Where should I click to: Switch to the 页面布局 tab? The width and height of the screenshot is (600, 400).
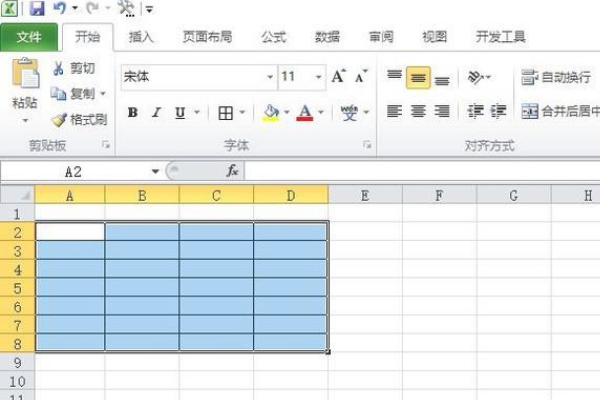(x=207, y=37)
